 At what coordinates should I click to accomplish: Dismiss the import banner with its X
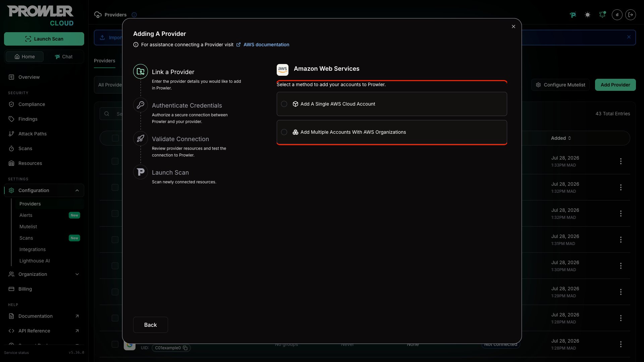[x=629, y=37]
